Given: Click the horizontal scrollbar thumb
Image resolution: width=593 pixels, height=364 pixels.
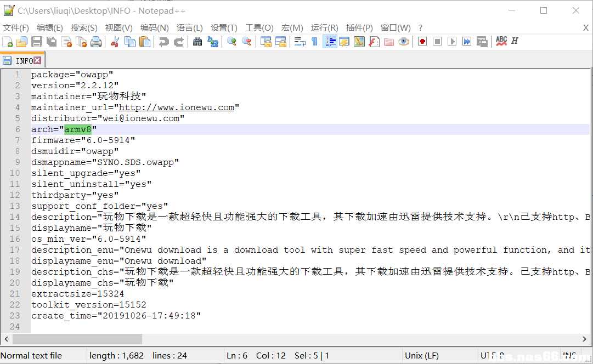Looking at the screenshot, I should (x=77, y=339).
